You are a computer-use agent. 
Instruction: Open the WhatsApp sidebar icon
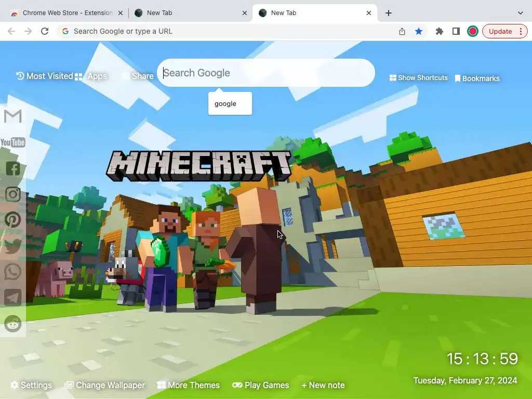tap(13, 272)
